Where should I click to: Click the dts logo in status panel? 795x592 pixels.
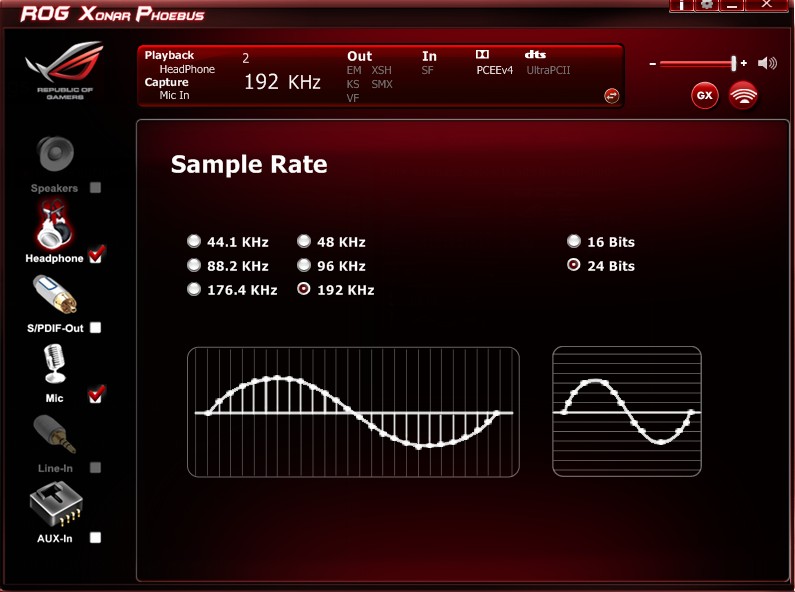click(x=535, y=54)
